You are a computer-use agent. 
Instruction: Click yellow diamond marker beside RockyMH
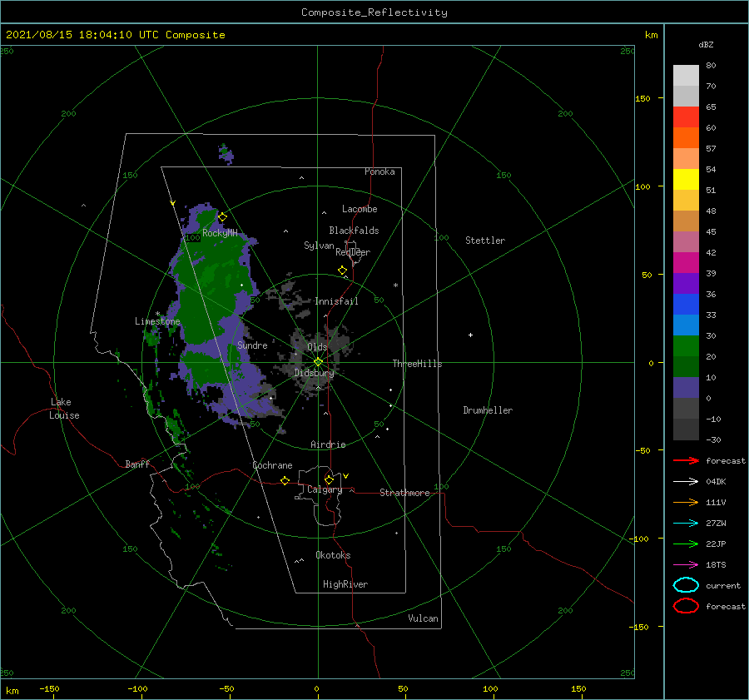(x=222, y=217)
